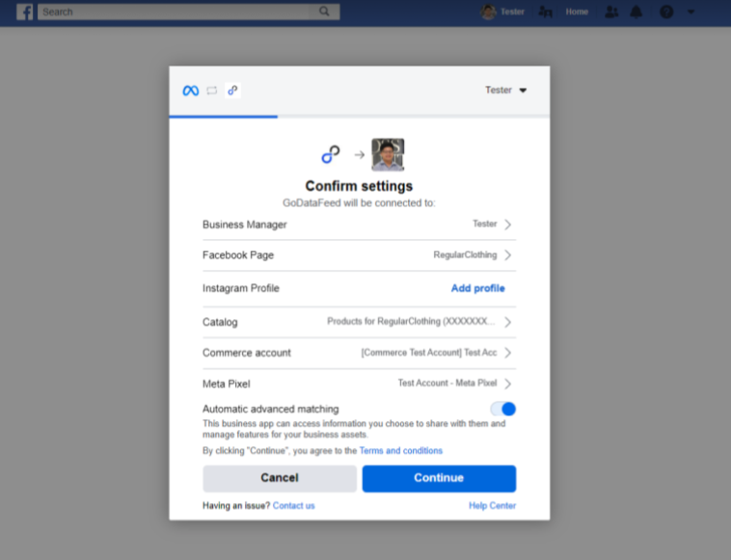
Task: Click Add profile for Instagram
Action: (478, 288)
